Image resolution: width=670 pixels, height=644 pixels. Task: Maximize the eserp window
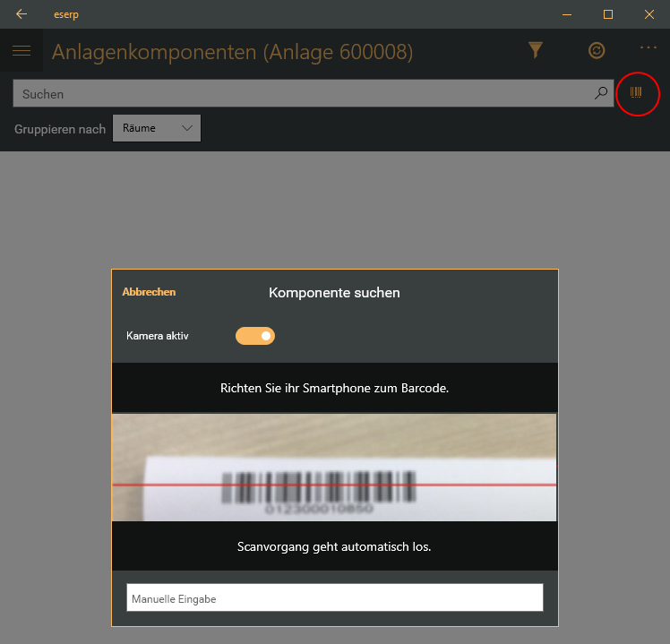607,14
